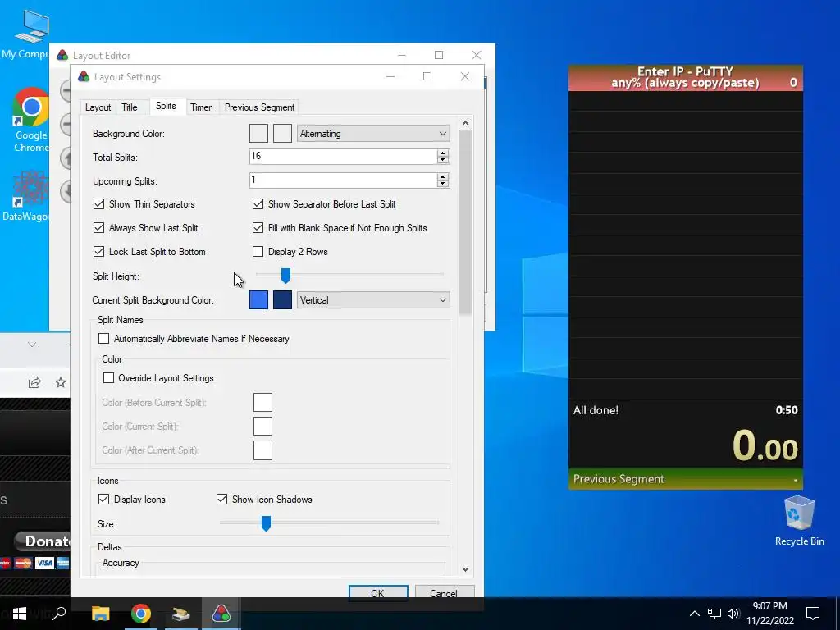Image resolution: width=840 pixels, height=630 pixels.
Task: Open the Google Chrome desktop shortcut
Action: (30, 120)
